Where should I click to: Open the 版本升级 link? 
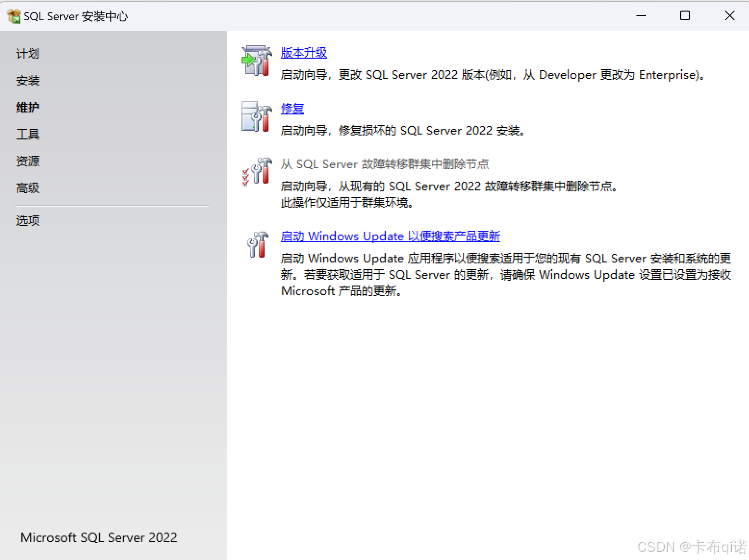[304, 52]
